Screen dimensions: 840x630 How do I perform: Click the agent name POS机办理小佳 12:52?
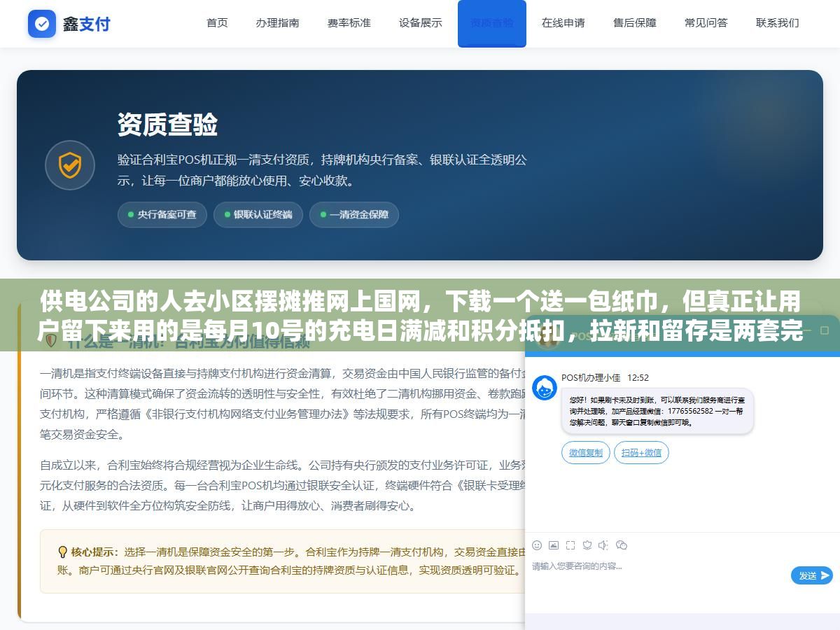coord(605,377)
